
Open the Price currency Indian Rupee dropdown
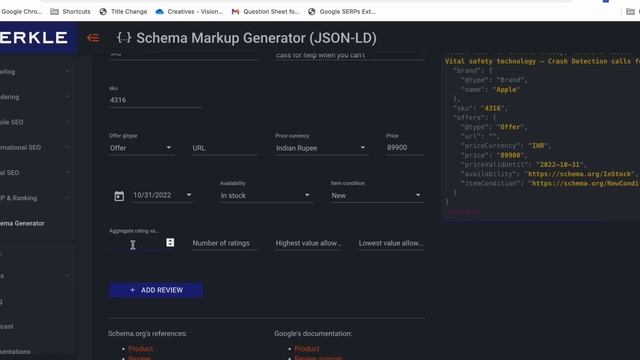click(x=321, y=148)
